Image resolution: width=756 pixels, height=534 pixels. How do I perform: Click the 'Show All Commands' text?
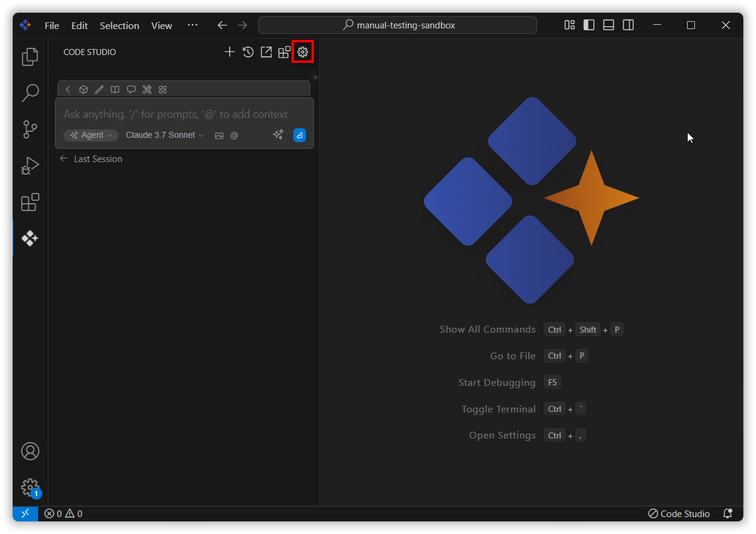[487, 330]
